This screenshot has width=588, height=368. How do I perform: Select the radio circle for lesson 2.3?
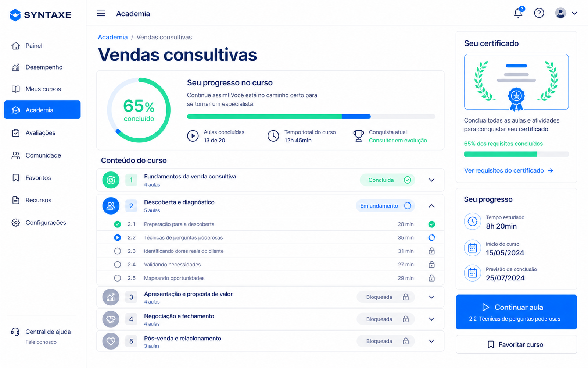pyautogui.click(x=117, y=251)
